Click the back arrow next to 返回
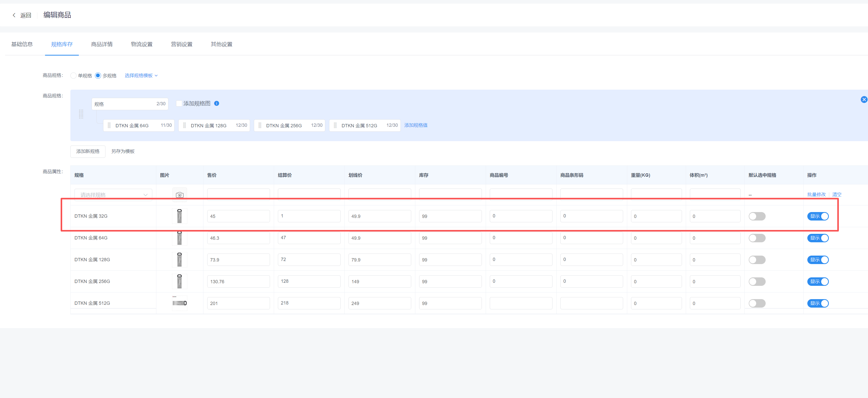Image resolution: width=868 pixels, height=398 pixels. (14, 15)
